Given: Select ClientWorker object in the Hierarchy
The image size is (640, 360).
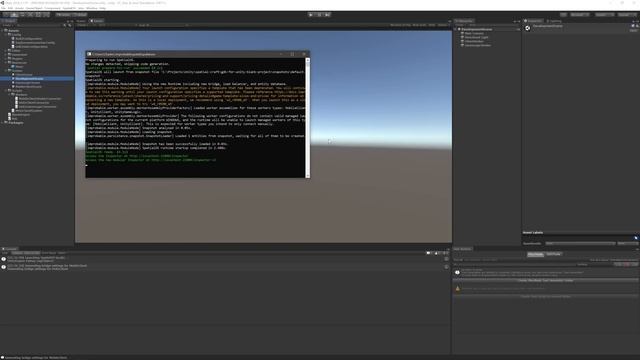Looking at the screenshot, I should click(474, 41).
